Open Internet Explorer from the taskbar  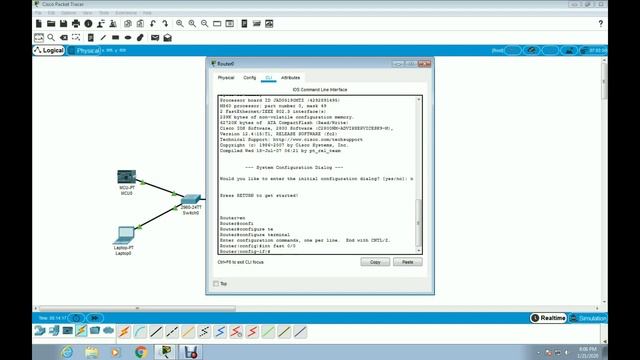coord(67,352)
